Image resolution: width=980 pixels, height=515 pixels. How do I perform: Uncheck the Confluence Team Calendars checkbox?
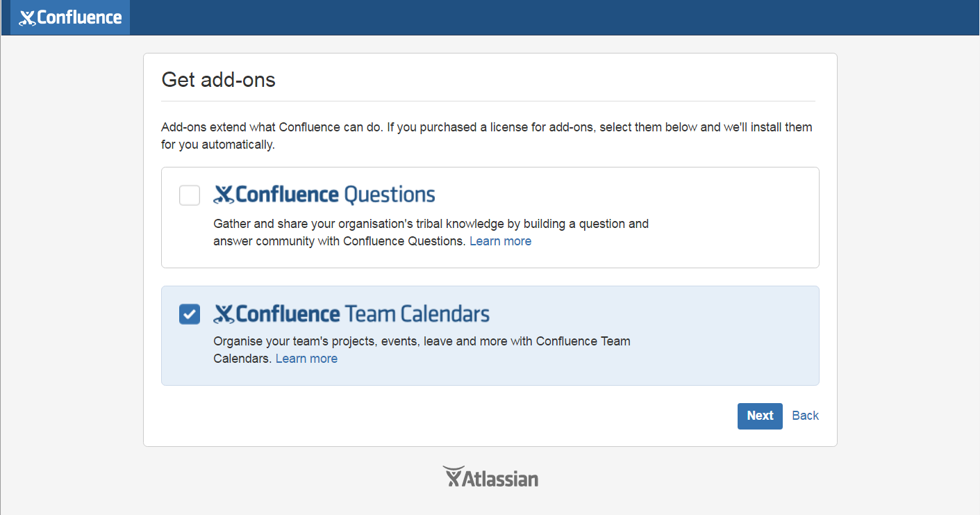pyautogui.click(x=190, y=314)
